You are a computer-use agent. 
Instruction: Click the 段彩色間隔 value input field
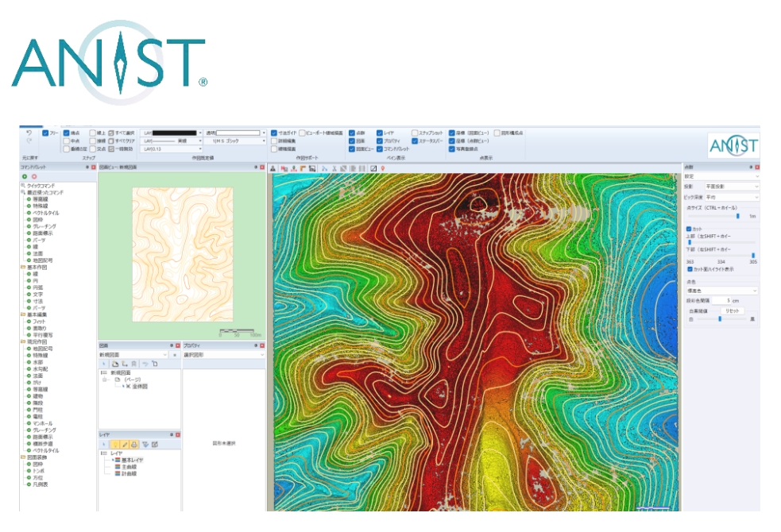[x=721, y=300]
